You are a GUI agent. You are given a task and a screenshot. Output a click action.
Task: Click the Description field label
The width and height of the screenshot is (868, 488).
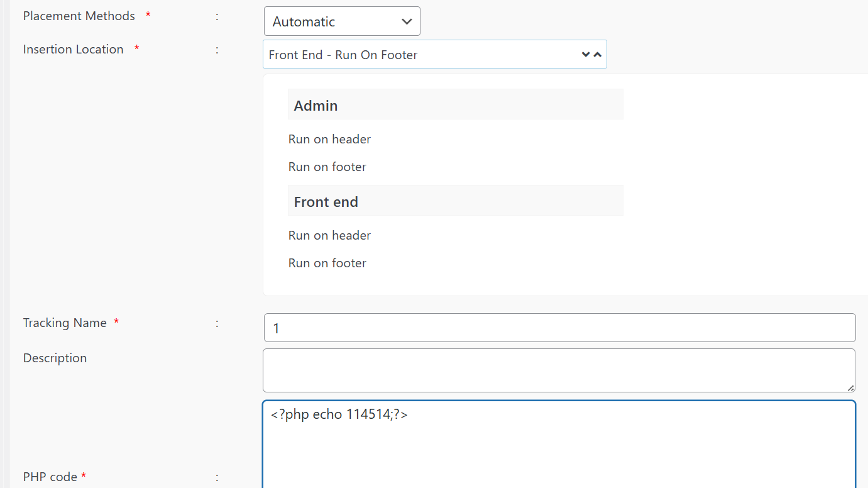click(55, 358)
